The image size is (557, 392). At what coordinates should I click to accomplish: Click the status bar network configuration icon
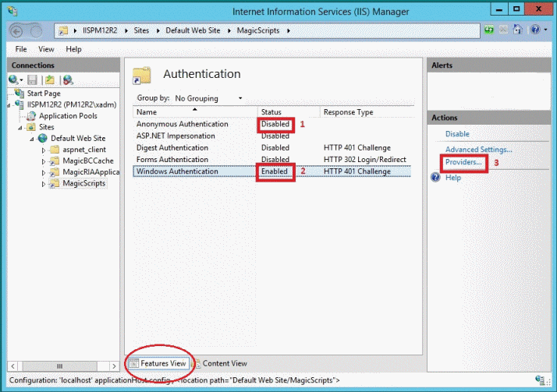tap(540, 380)
